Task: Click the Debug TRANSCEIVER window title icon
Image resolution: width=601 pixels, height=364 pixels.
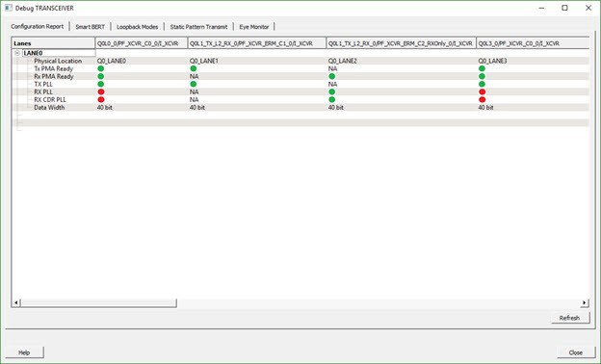Action: pyautogui.click(x=9, y=8)
